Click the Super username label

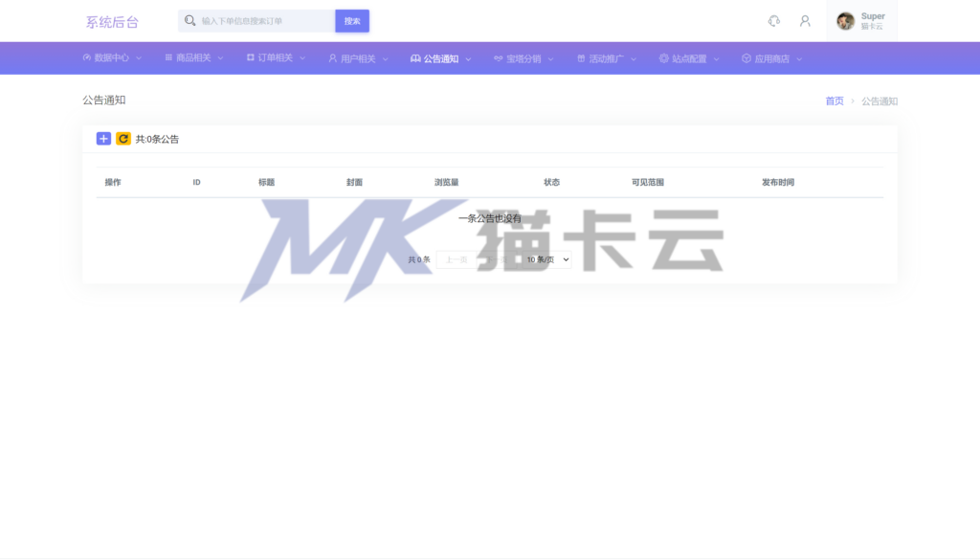873,16
